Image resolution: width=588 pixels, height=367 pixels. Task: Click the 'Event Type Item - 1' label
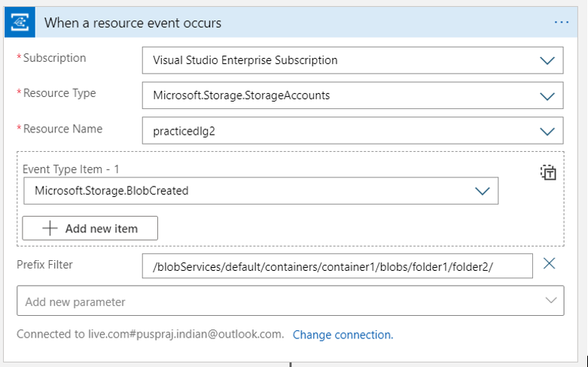tap(71, 169)
